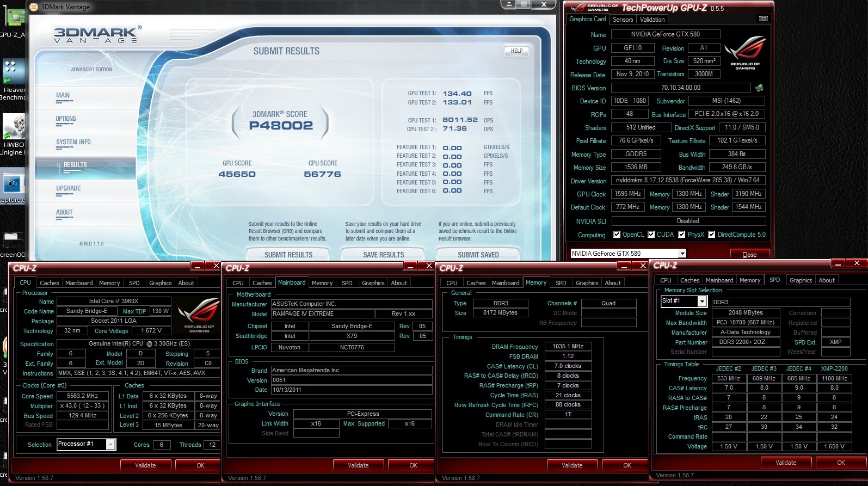Open Graphics tab in CPU-Z Processor window
Image resolution: width=868 pixels, height=486 pixels.
pos(160,283)
